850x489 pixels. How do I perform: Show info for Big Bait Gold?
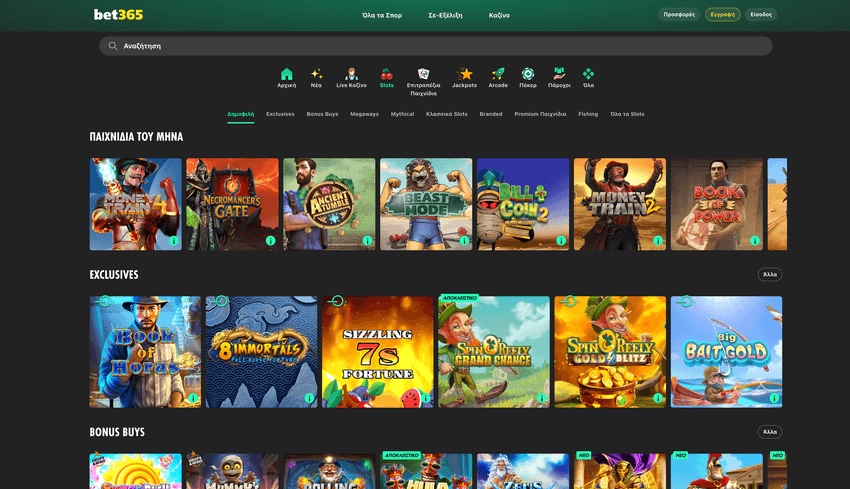tap(774, 398)
